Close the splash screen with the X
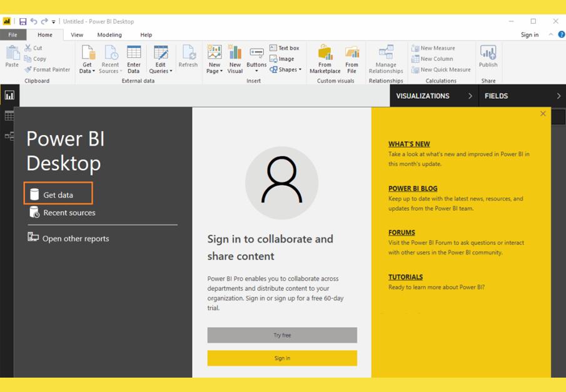The image size is (566, 392). click(543, 114)
